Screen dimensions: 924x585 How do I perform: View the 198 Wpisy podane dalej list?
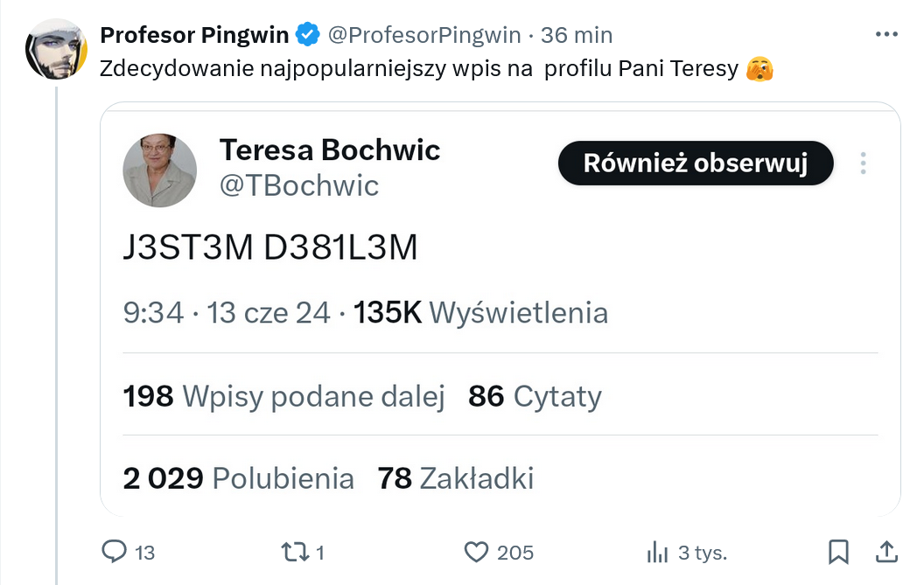click(283, 396)
